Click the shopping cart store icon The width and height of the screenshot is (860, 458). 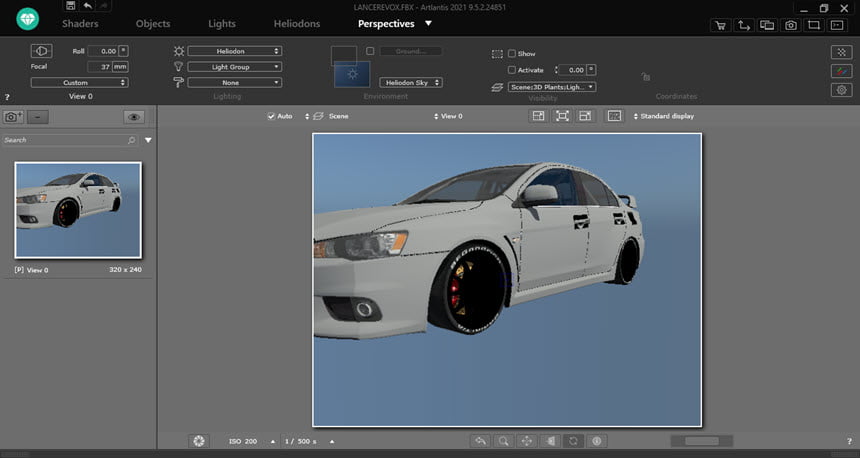[x=720, y=25]
